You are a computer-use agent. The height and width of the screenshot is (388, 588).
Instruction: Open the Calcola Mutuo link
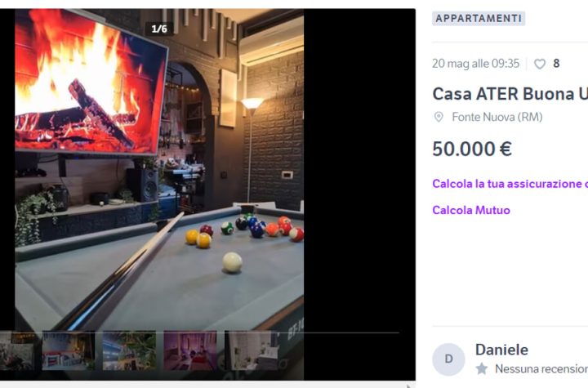pyautogui.click(x=471, y=210)
